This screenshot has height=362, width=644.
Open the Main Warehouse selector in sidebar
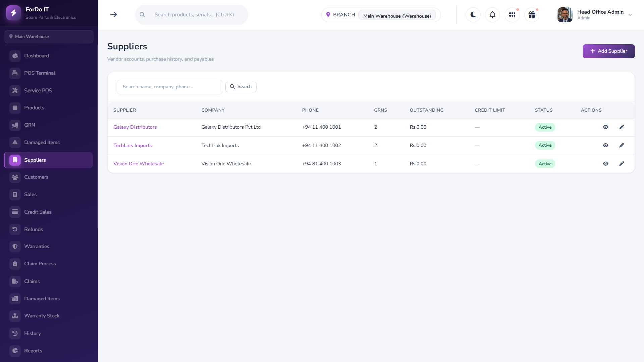click(49, 37)
